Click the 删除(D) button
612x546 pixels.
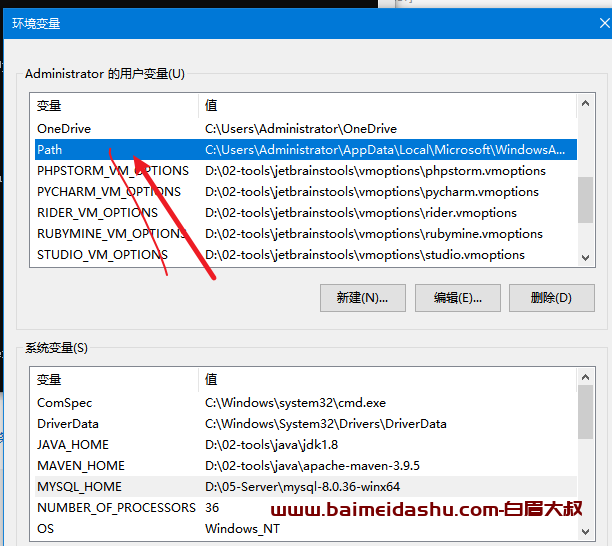pos(552,298)
